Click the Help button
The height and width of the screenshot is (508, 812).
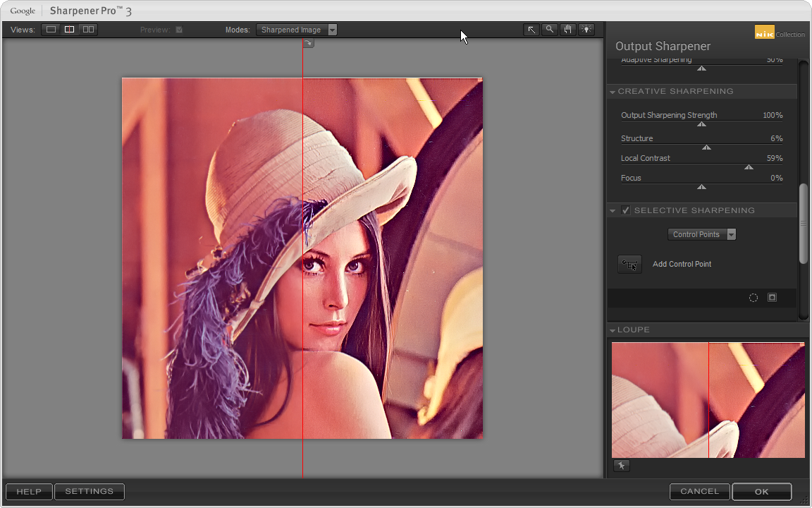coord(29,491)
